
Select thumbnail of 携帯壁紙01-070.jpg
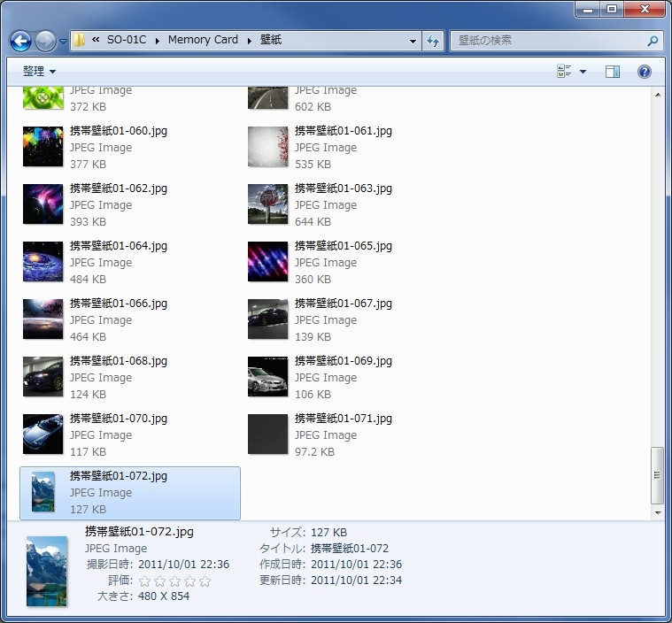point(42,434)
